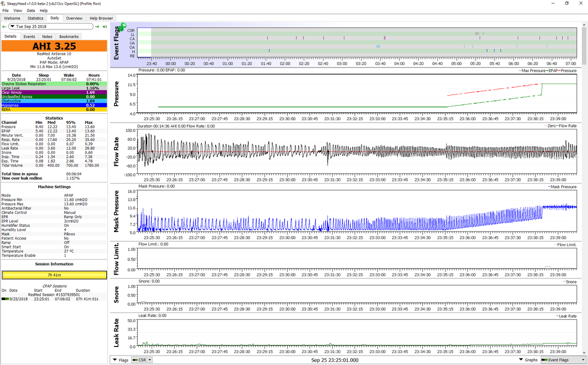Switch to the Welcome tab
This screenshot has width=588, height=365.
12,18
